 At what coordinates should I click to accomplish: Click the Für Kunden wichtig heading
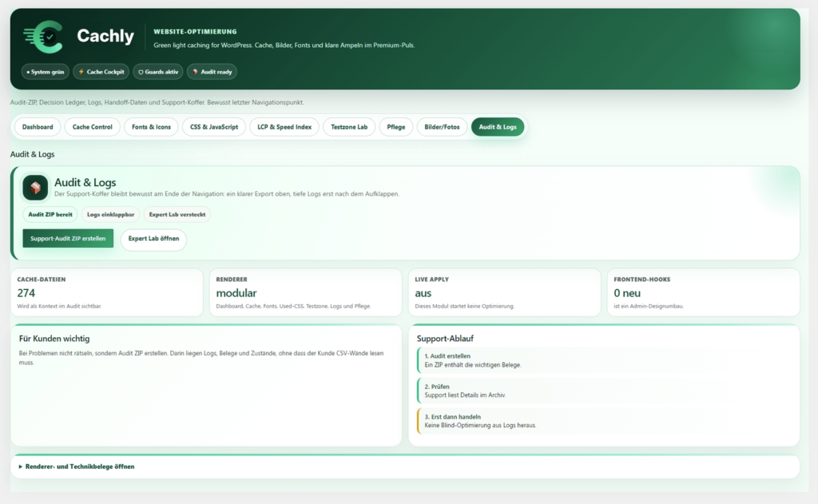pos(54,339)
